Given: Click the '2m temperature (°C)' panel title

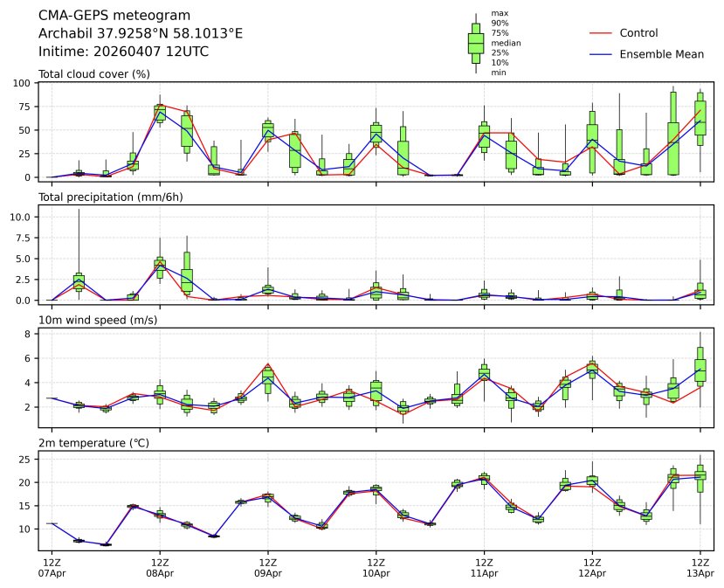Looking at the screenshot, I should pos(93,443).
